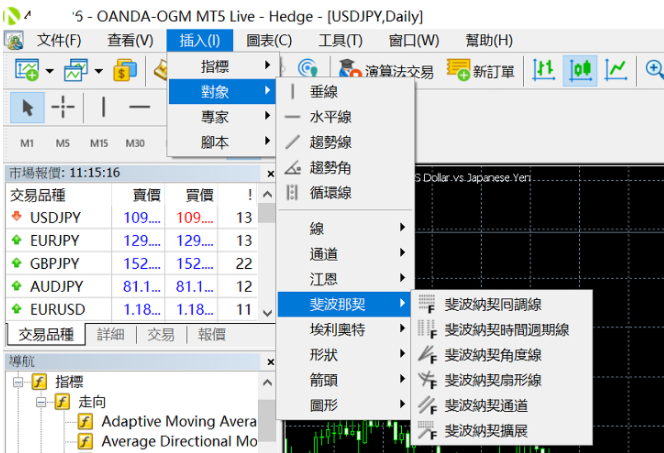Choose 斐波納契扇形線
Image resolution: width=664 pixels, height=453 pixels.
tap(501, 380)
